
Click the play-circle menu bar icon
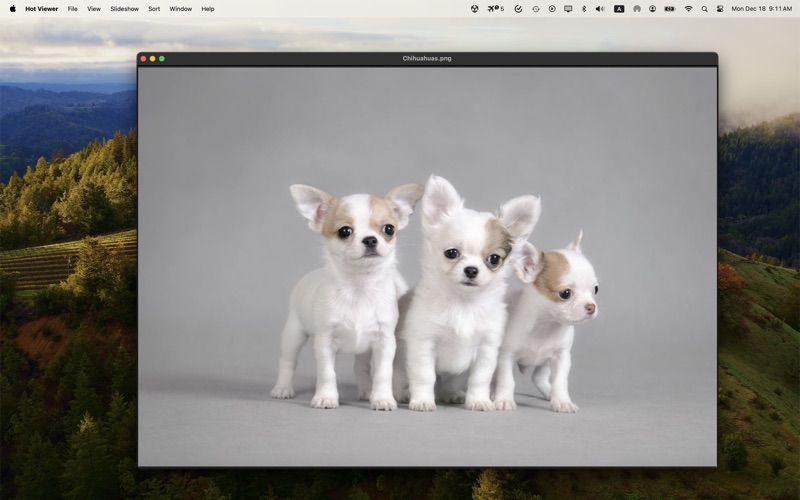pos(552,9)
